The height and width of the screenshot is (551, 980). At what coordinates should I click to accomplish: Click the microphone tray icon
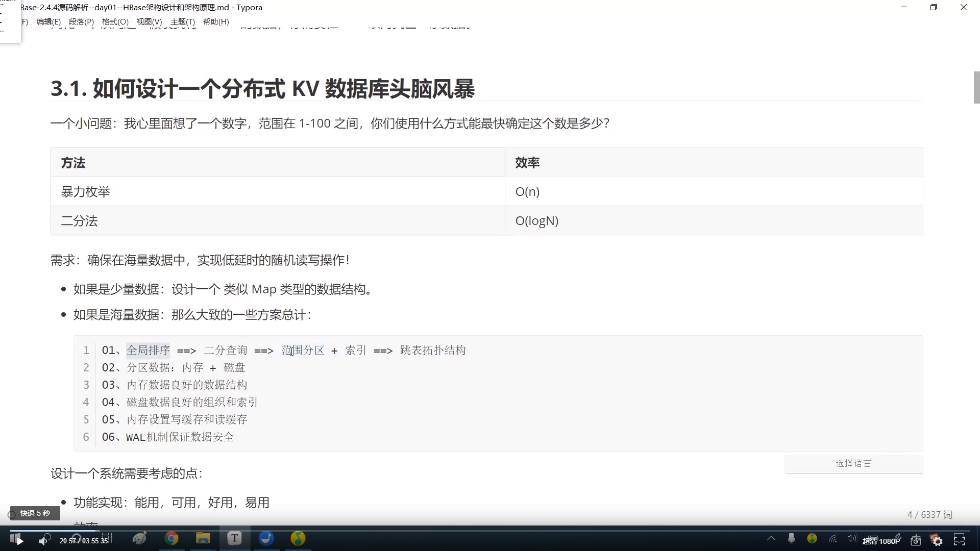791,538
